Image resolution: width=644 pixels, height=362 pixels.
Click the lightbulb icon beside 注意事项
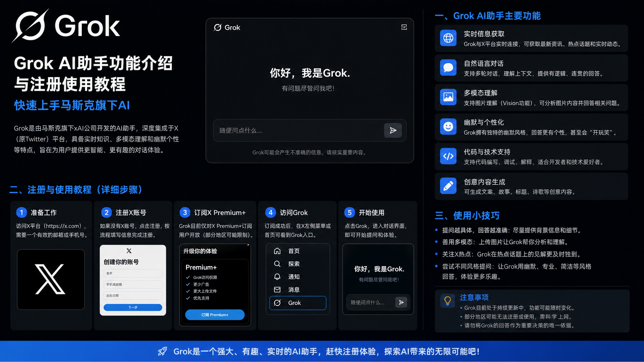tap(447, 301)
